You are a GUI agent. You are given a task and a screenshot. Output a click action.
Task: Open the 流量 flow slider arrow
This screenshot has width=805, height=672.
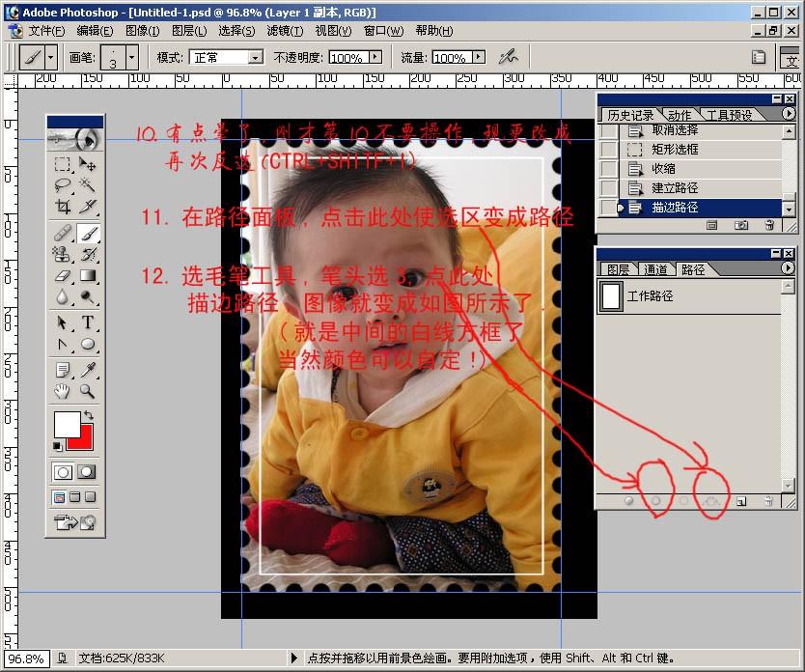pyautogui.click(x=479, y=57)
